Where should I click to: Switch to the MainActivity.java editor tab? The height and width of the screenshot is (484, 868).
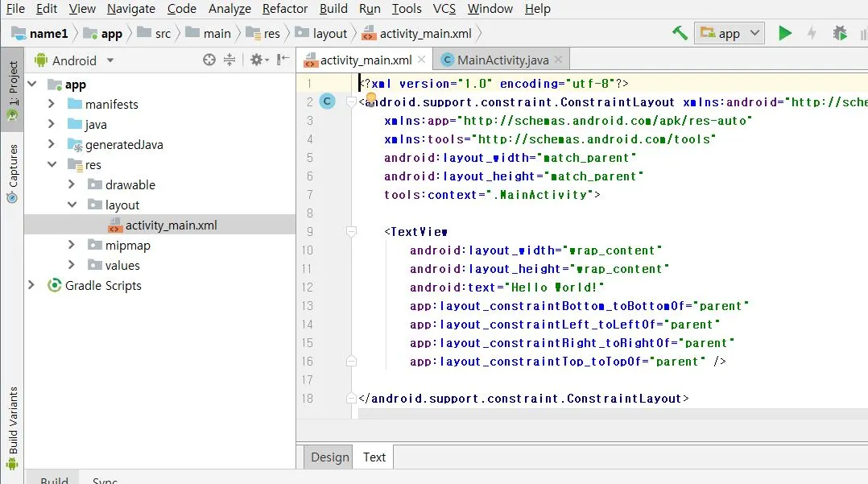pos(502,60)
